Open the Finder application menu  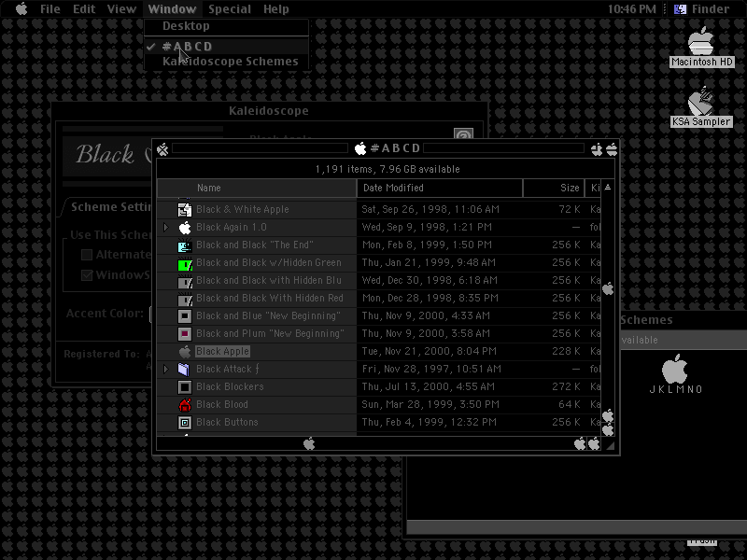click(x=702, y=9)
